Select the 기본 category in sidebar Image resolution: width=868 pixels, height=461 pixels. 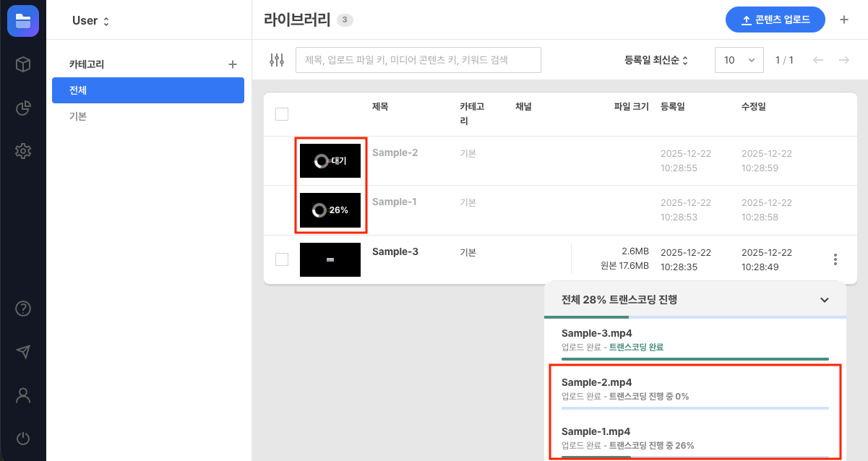tap(147, 118)
